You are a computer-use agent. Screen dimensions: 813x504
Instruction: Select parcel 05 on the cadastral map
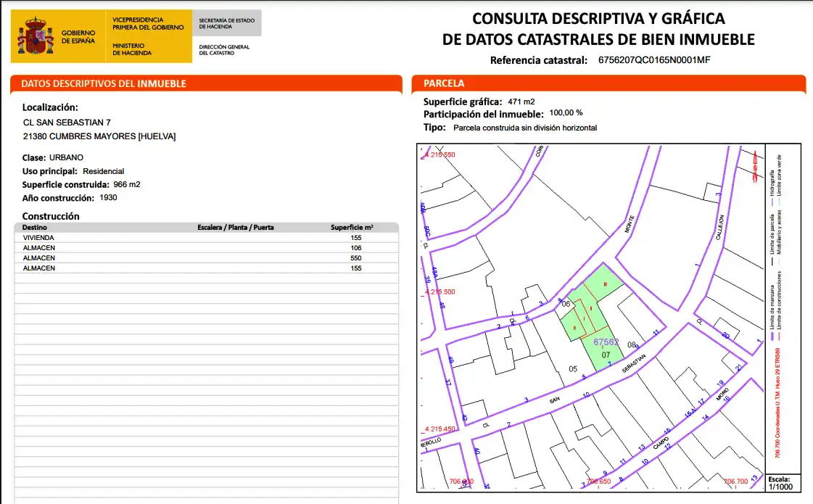pos(572,369)
